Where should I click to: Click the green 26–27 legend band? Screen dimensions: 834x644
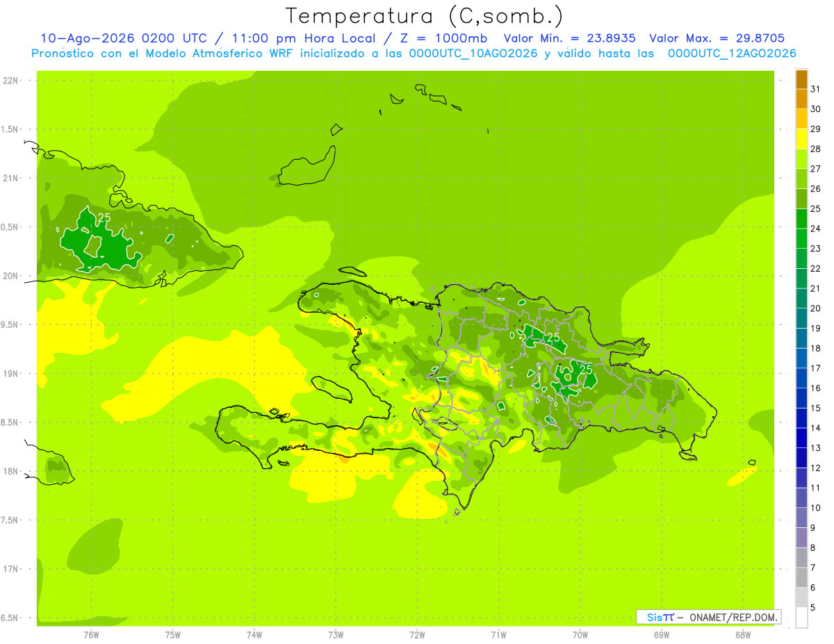(x=801, y=179)
